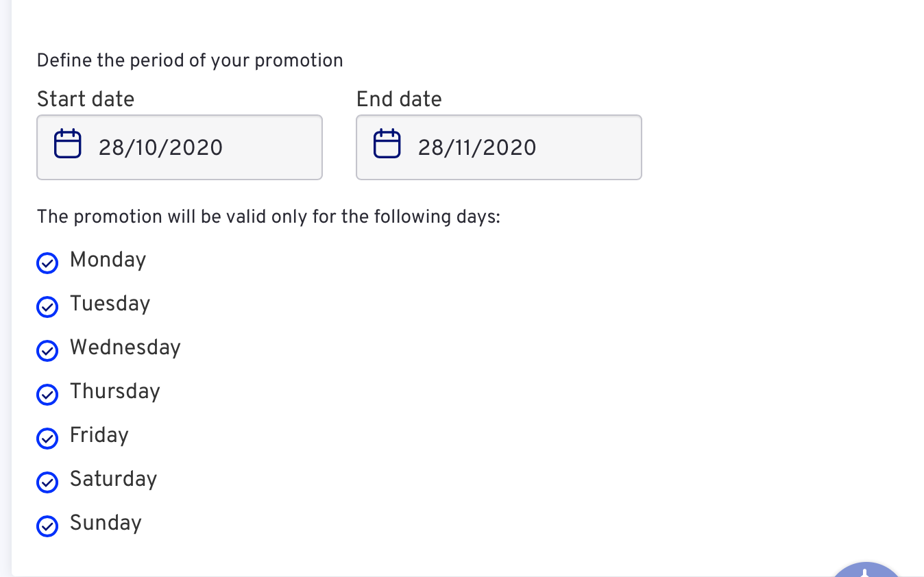
Task: Open the End date calendar icon
Action: click(x=387, y=144)
